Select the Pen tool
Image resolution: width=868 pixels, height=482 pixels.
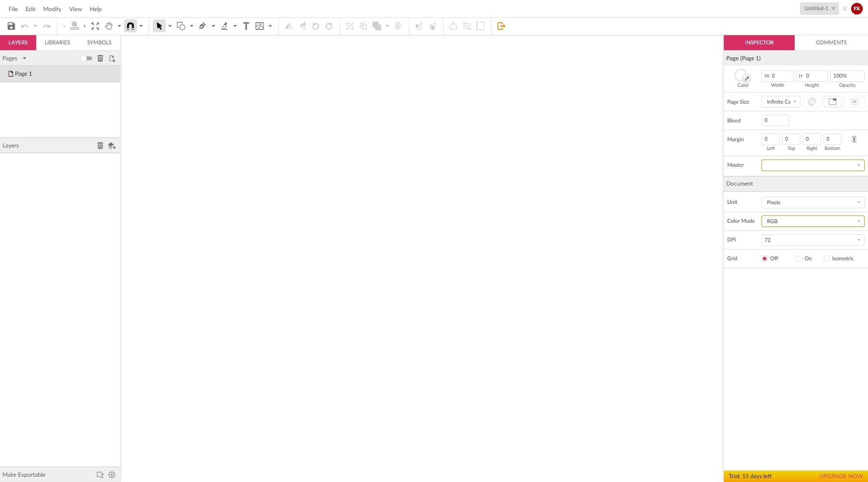[x=202, y=26]
